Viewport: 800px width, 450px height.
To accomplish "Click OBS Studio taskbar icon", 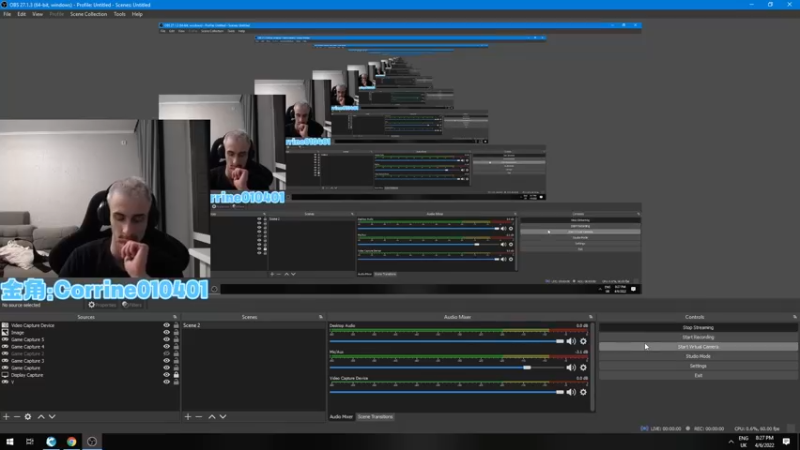I will pyautogui.click(x=92, y=441).
